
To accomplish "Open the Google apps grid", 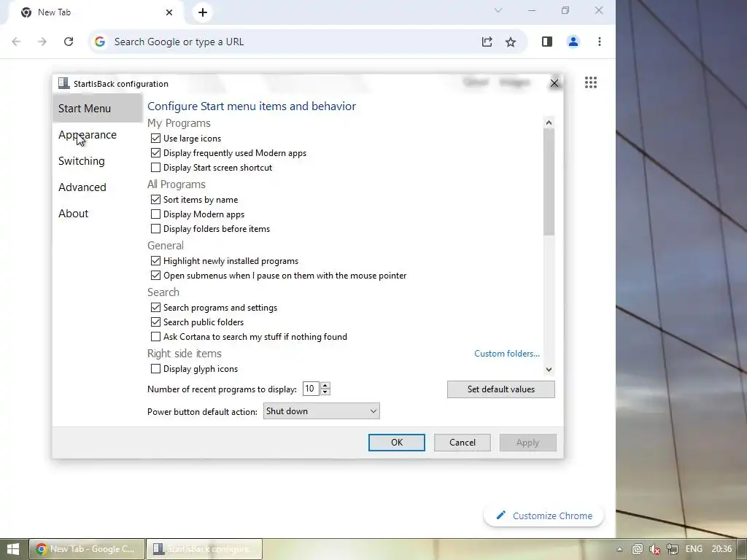I will coord(591,82).
